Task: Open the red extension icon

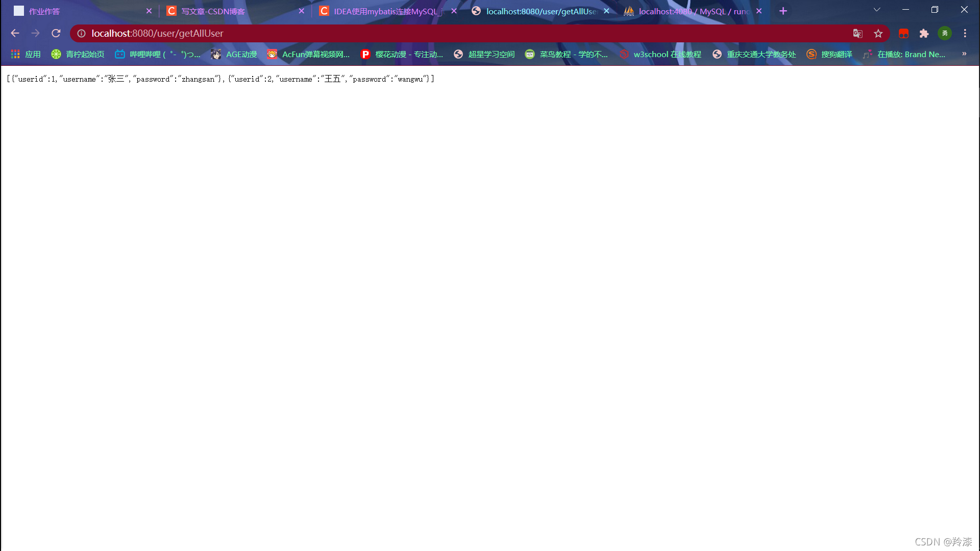Action: [x=903, y=33]
